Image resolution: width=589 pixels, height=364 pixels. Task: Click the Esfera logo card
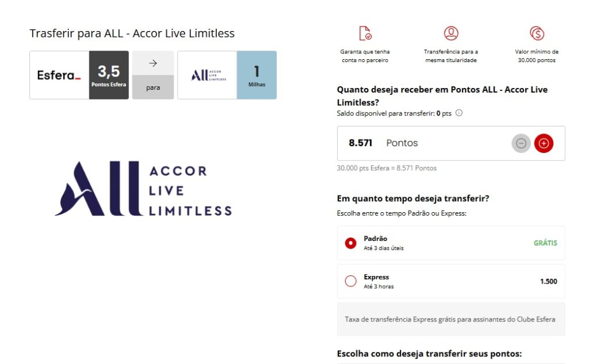click(x=59, y=75)
